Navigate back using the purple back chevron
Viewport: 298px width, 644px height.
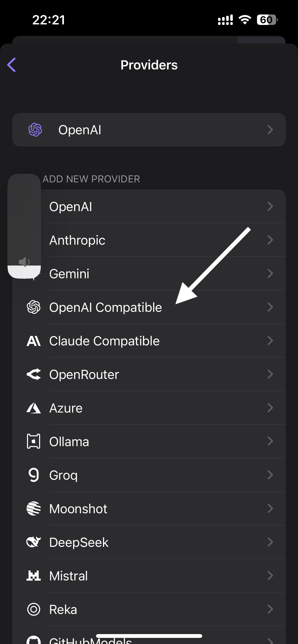point(12,65)
